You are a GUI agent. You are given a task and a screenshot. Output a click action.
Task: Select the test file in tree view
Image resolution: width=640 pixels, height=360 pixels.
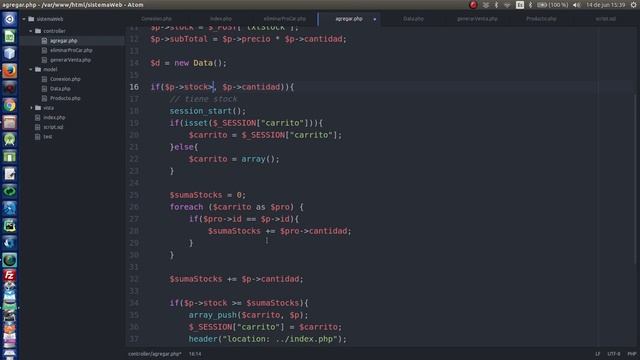point(47,137)
